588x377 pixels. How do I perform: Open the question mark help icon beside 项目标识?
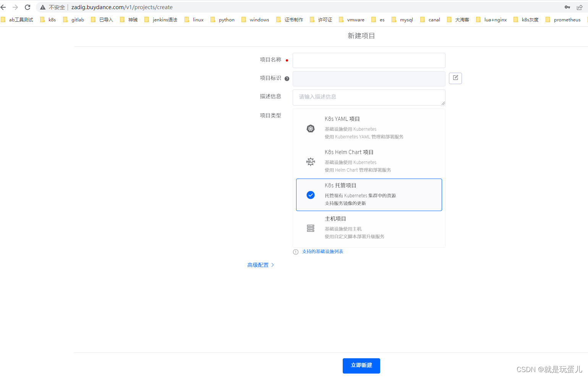point(287,78)
